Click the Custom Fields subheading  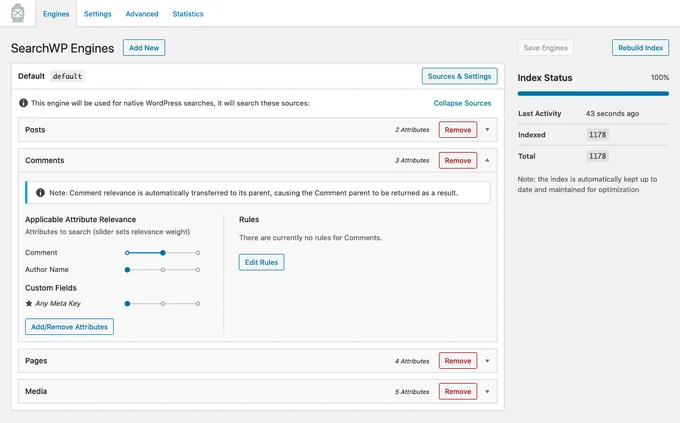tap(51, 288)
